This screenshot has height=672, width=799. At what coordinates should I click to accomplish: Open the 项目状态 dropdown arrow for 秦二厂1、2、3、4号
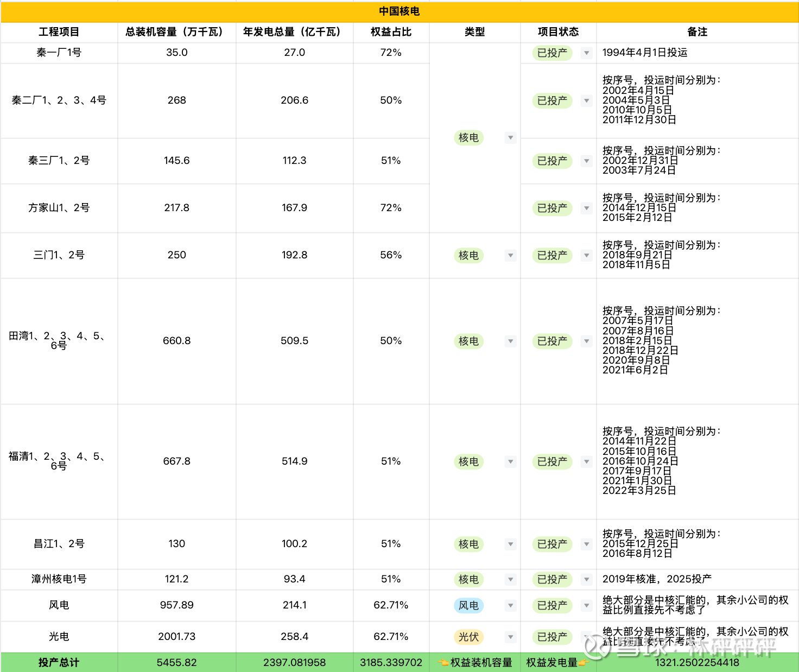pos(586,101)
